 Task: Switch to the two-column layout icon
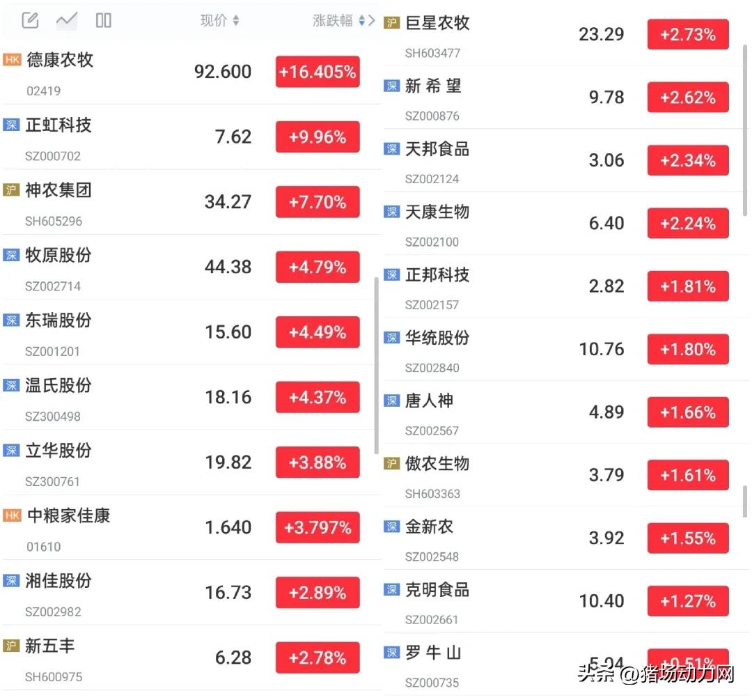point(104,20)
